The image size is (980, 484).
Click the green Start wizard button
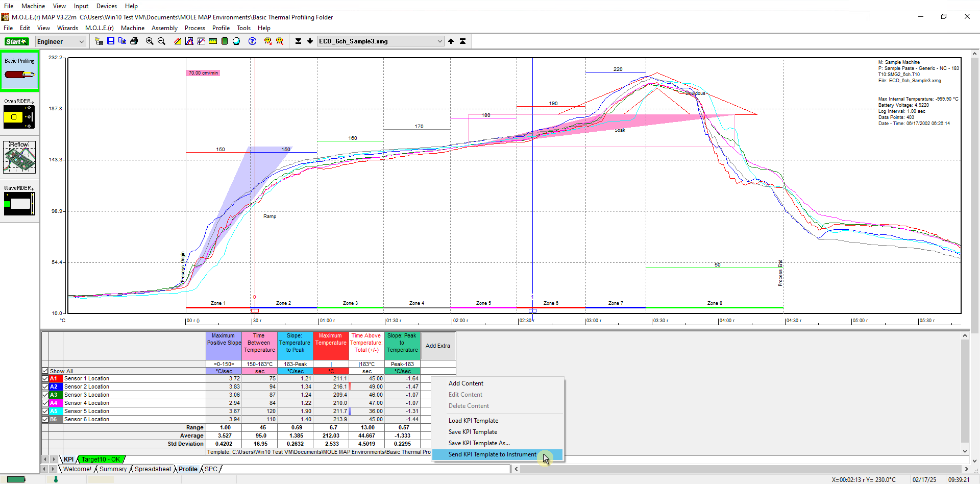(x=17, y=41)
